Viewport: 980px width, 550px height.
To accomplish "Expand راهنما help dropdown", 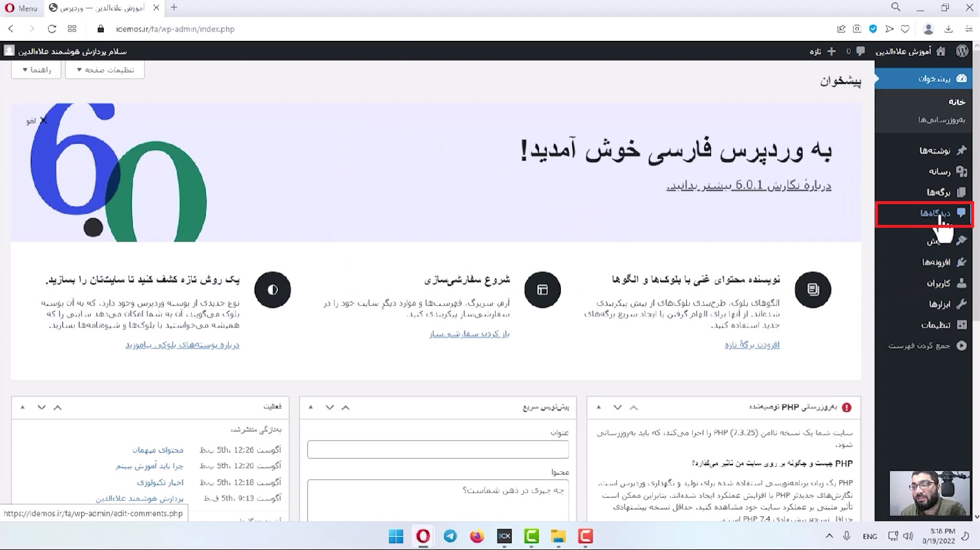I will [x=36, y=69].
